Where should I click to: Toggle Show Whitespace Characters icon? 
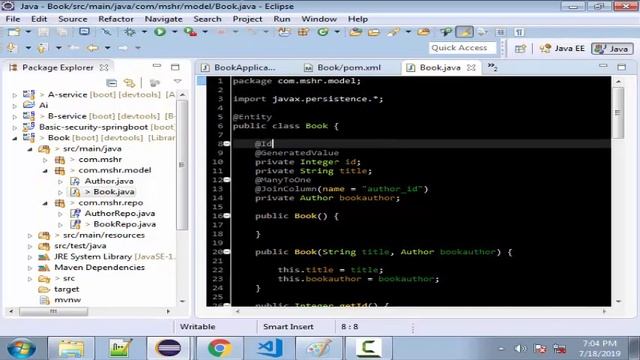[x=519, y=32]
